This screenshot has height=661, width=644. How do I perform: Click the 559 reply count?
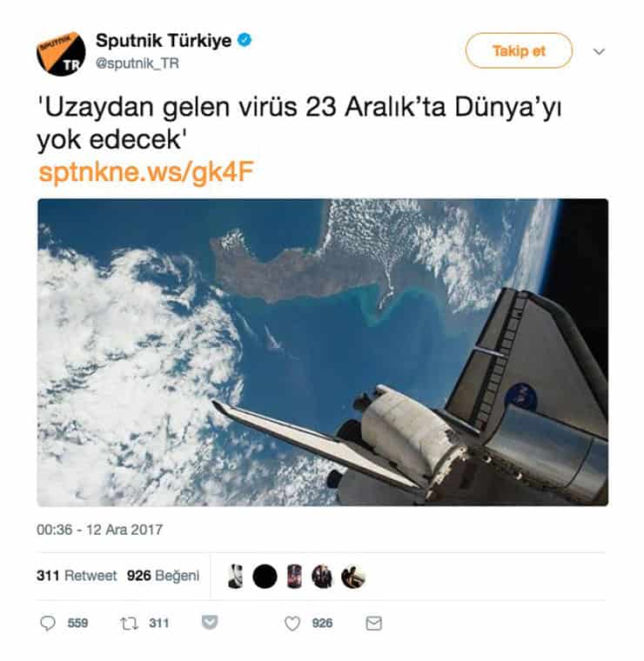[x=78, y=623]
